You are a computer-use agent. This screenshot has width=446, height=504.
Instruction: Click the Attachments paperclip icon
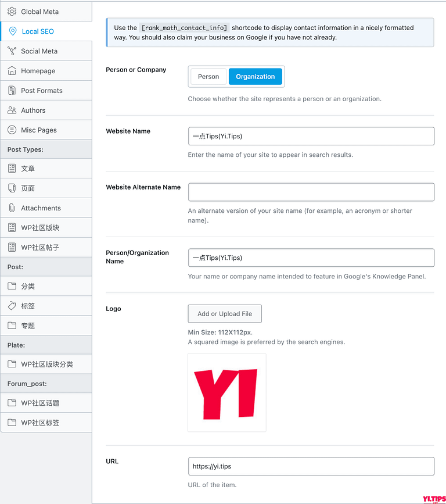tap(12, 208)
